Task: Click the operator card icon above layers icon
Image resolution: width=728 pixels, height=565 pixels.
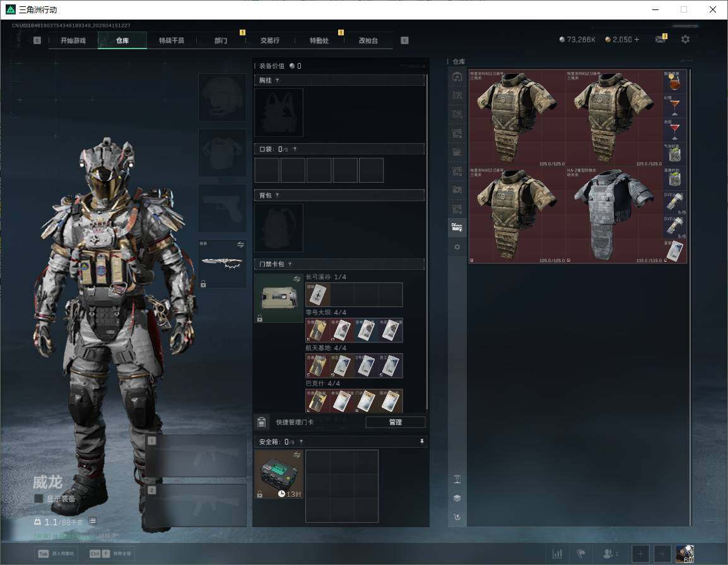Action: click(x=457, y=479)
